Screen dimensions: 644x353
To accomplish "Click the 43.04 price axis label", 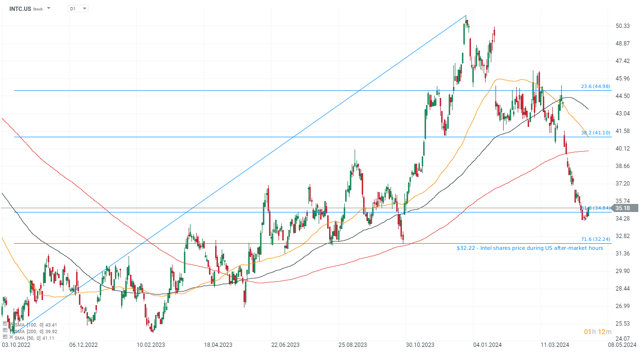I will pyautogui.click(x=623, y=114).
